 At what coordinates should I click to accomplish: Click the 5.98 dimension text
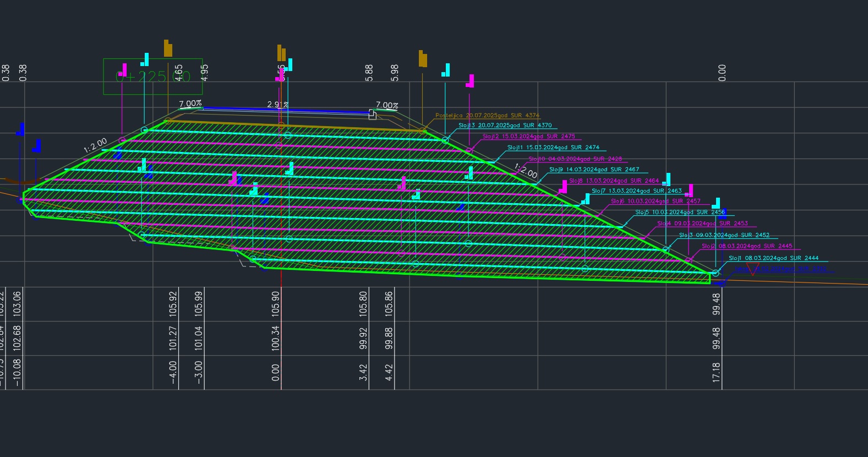[394, 73]
